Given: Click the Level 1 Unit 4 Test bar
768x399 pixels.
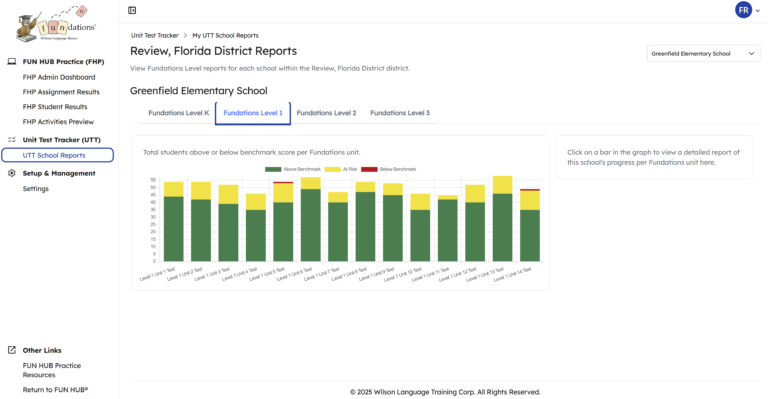Looking at the screenshot, I should 256,227.
